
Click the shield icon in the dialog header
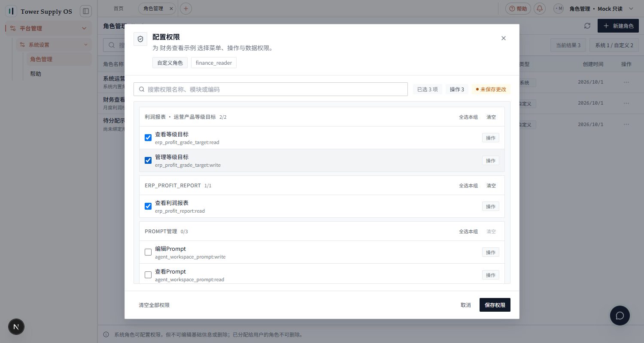[140, 39]
